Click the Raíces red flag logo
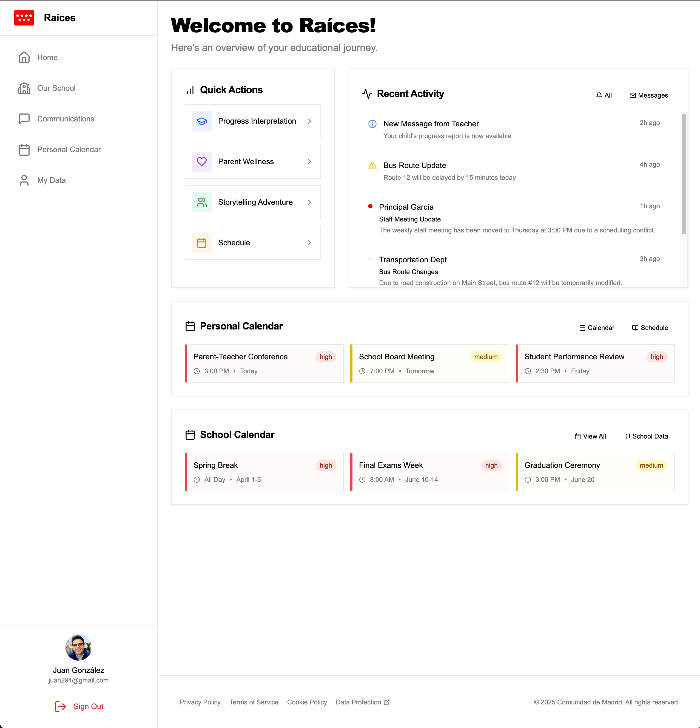 [x=24, y=18]
